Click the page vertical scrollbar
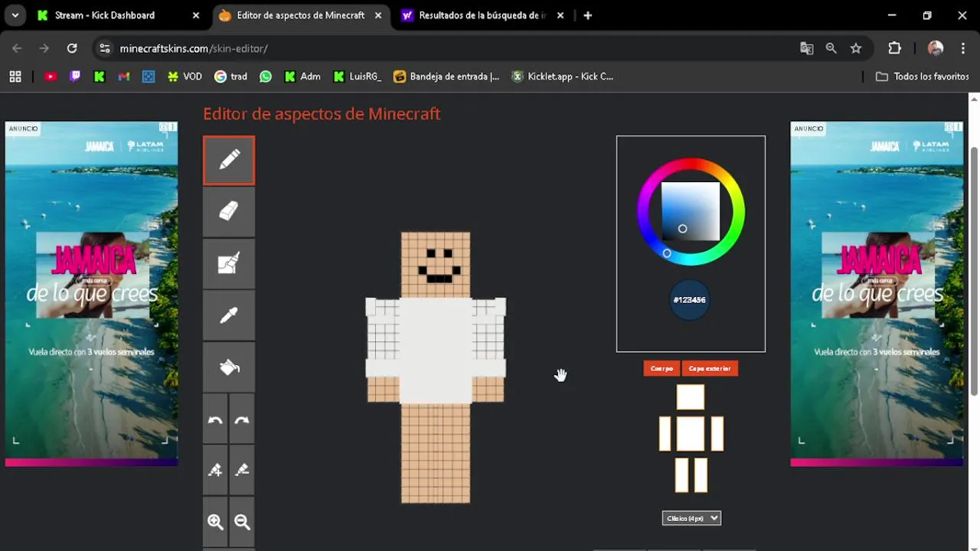This screenshot has height=551, width=980. [x=974, y=272]
